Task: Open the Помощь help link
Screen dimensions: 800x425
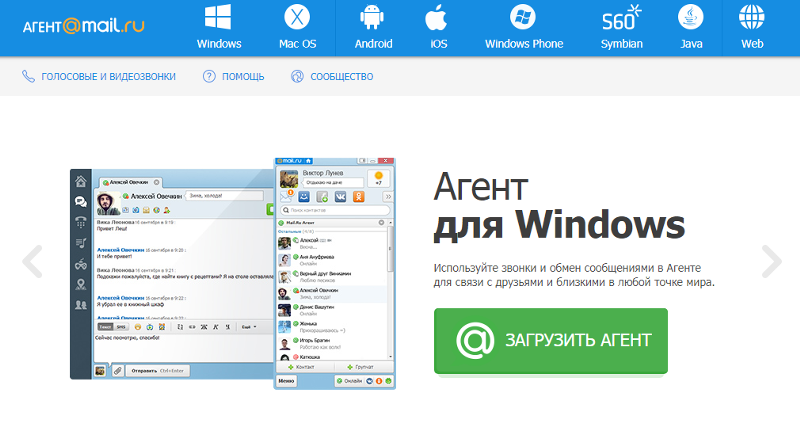Action: [243, 76]
